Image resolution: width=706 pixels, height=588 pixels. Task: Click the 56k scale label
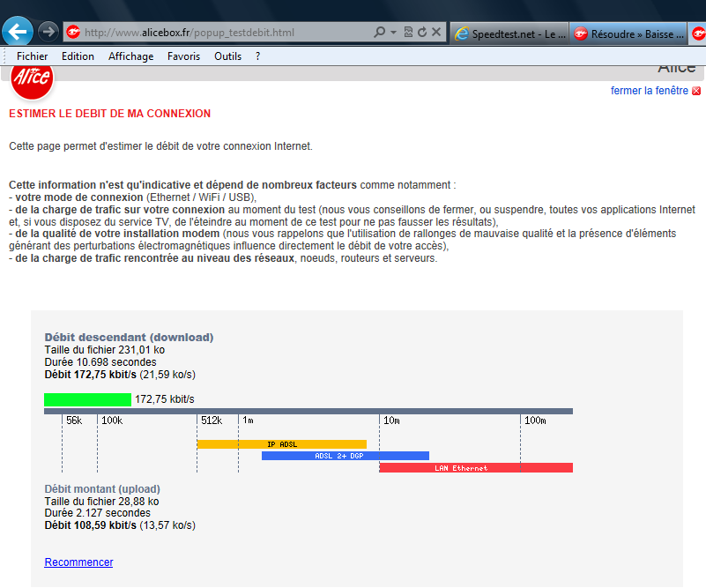(74, 421)
